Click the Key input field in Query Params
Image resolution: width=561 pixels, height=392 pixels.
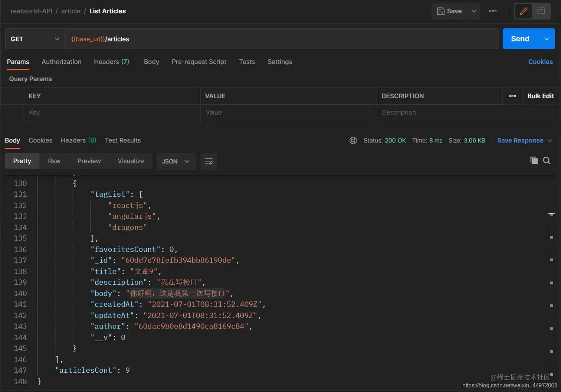click(x=112, y=112)
